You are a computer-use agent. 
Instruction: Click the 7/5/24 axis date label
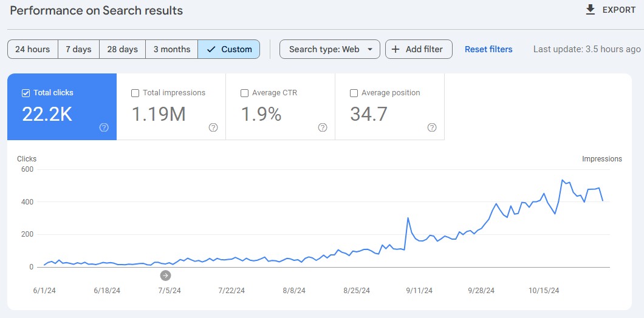170,291
